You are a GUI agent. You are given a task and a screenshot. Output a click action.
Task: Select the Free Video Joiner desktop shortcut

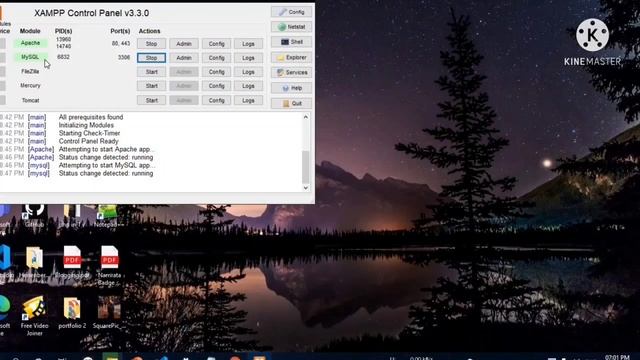coord(34,316)
